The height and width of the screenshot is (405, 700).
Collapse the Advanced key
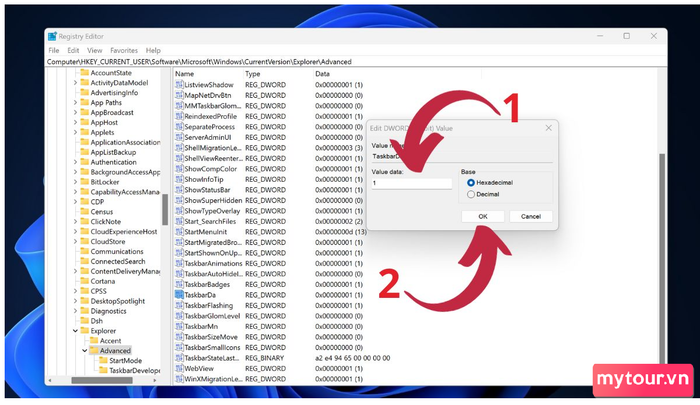[x=84, y=351]
